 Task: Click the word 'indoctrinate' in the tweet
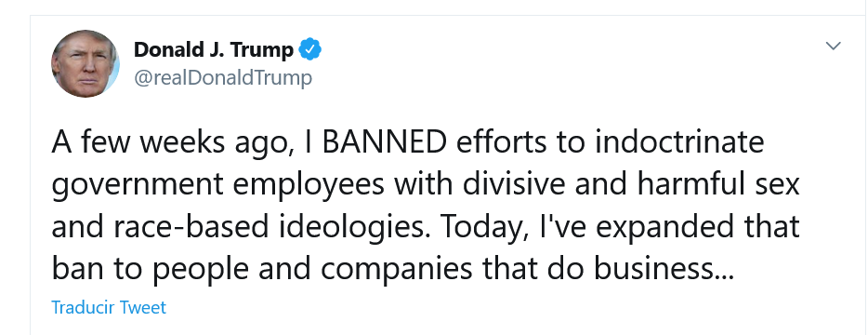[x=679, y=142]
